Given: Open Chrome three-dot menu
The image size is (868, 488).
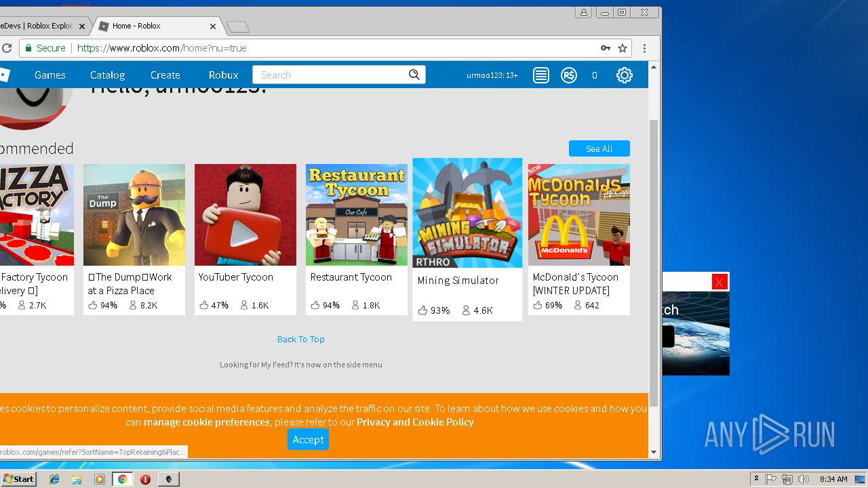Looking at the screenshot, I should click(645, 48).
